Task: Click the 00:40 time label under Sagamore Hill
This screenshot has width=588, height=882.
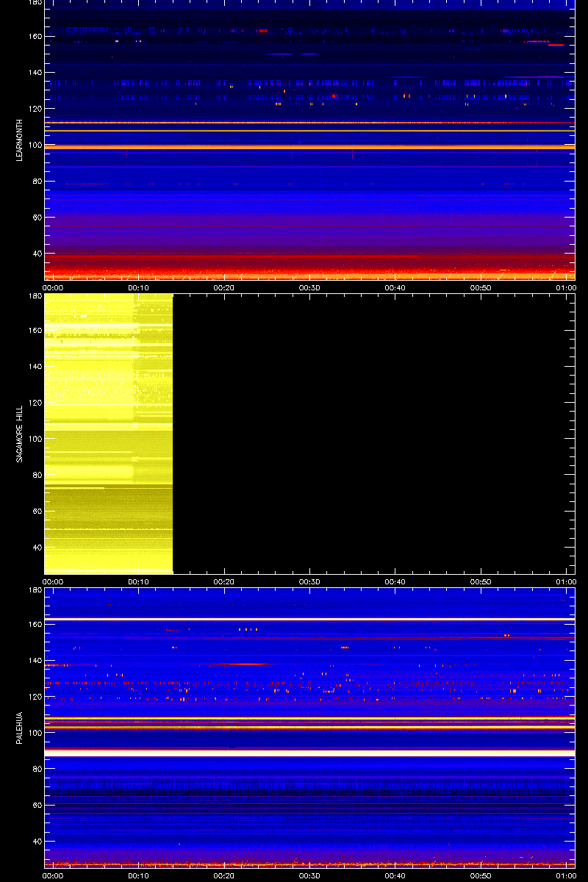Action: 395,581
